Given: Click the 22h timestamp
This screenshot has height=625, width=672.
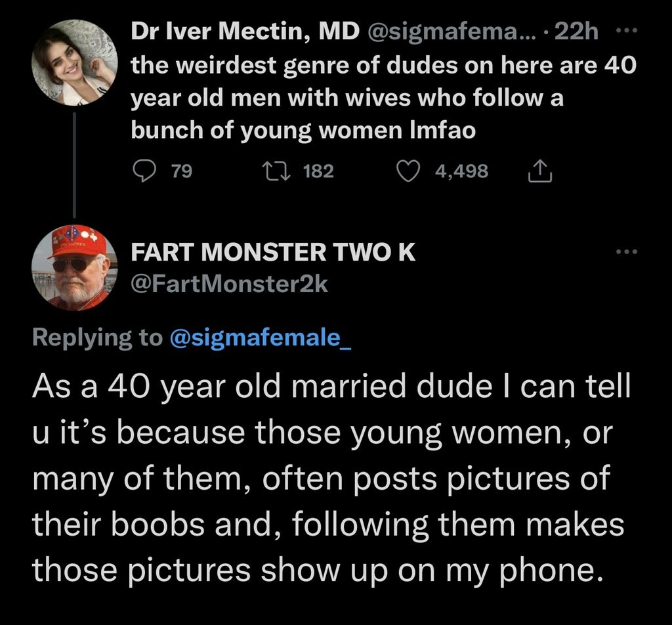Looking at the screenshot, I should 576,32.
